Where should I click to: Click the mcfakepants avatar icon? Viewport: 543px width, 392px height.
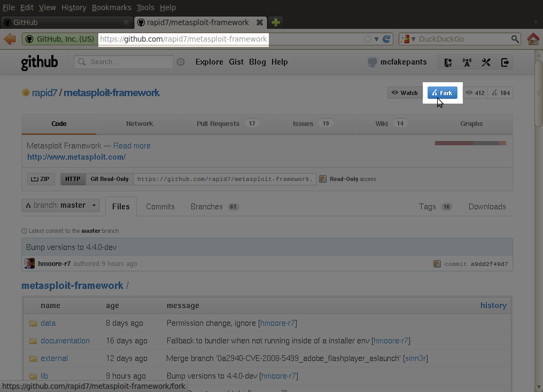click(372, 62)
